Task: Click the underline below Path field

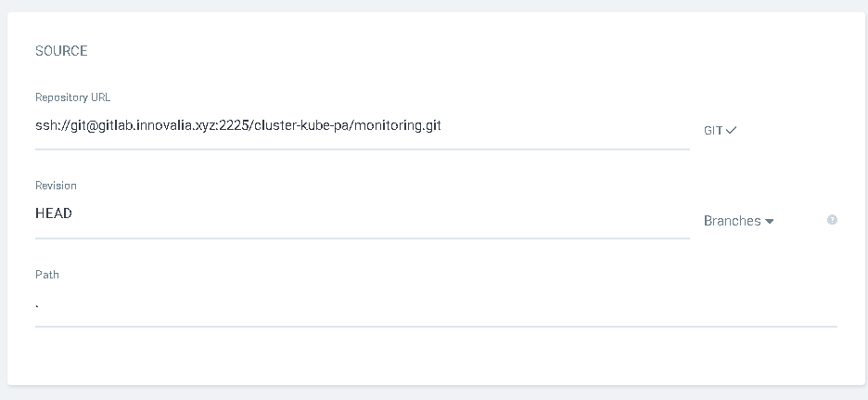Action: [436, 326]
